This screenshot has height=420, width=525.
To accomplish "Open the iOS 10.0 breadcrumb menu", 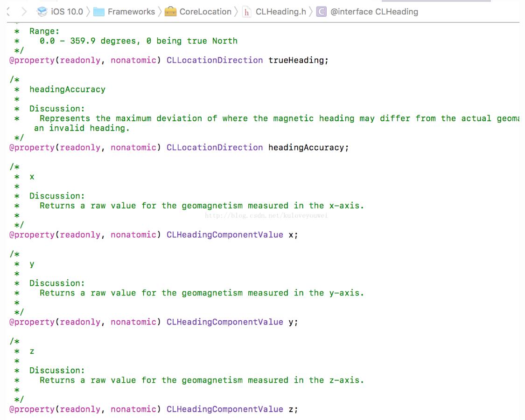I will 67,12.
